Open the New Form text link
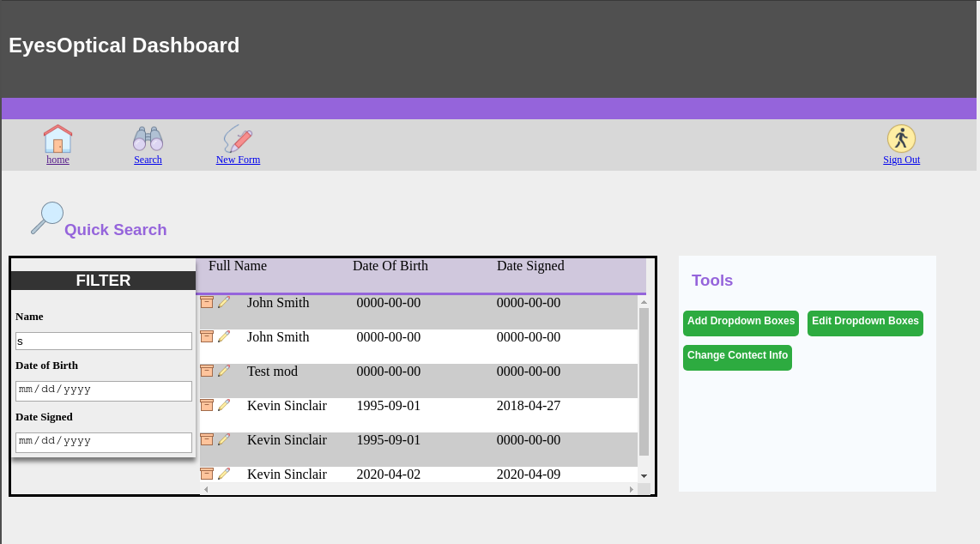 click(x=238, y=160)
